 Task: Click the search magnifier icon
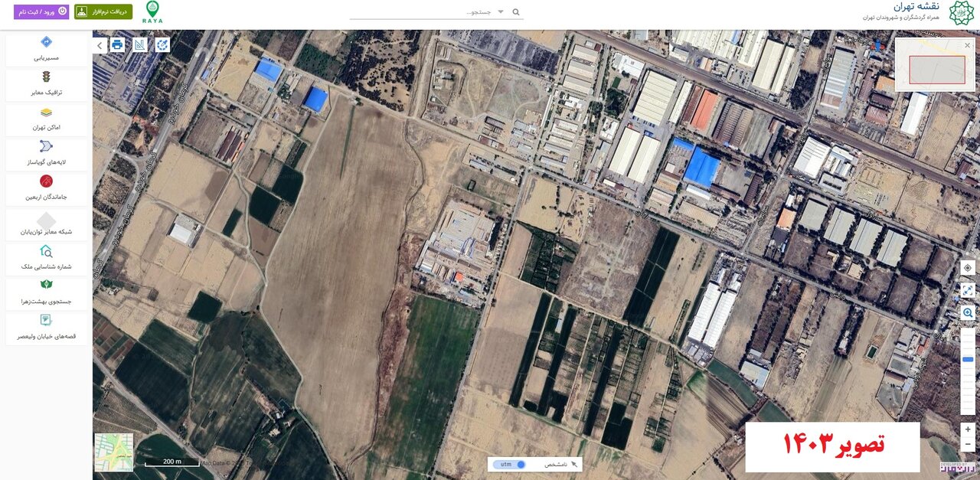click(516, 12)
